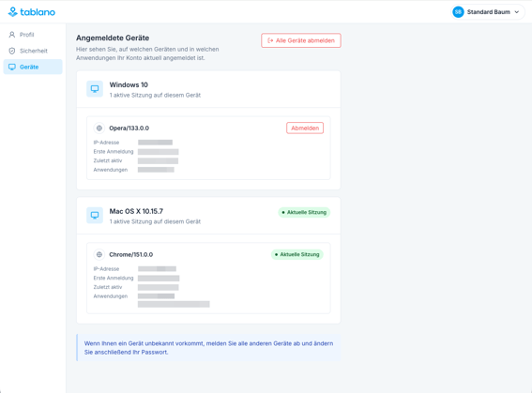Click the Aktuelle Sitzung badge on Mac OS X

click(304, 212)
